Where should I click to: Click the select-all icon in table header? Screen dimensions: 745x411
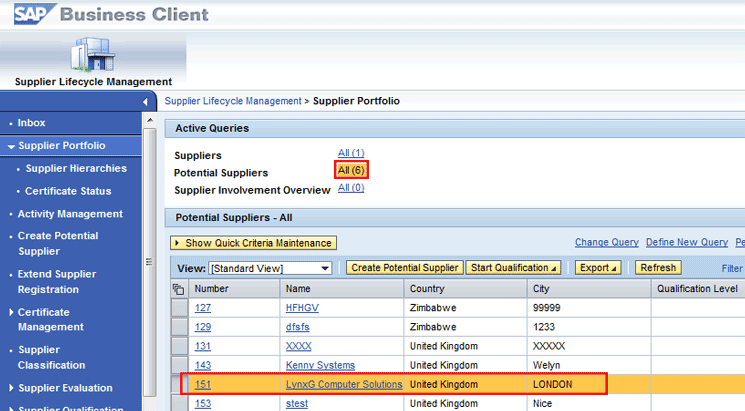179,289
